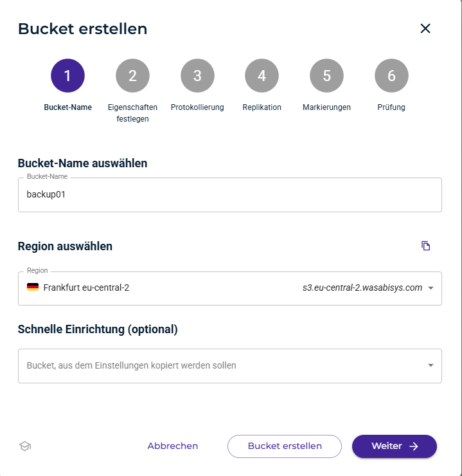Click the Abbrechen link
The image size is (462, 476).
[173, 446]
